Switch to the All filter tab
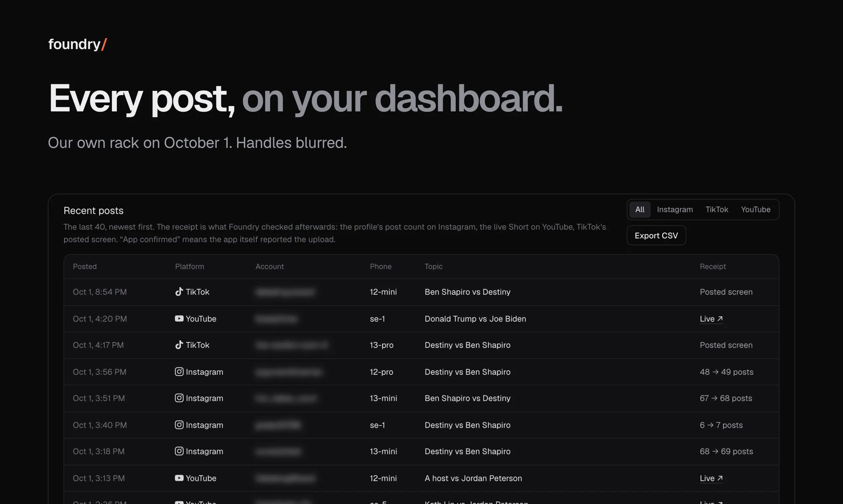The height and width of the screenshot is (504, 843). coord(640,210)
